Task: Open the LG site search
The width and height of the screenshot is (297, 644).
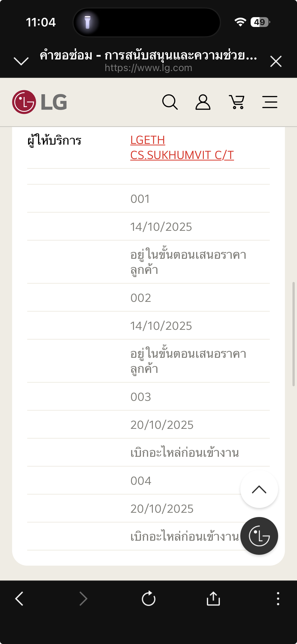Action: coord(170,102)
